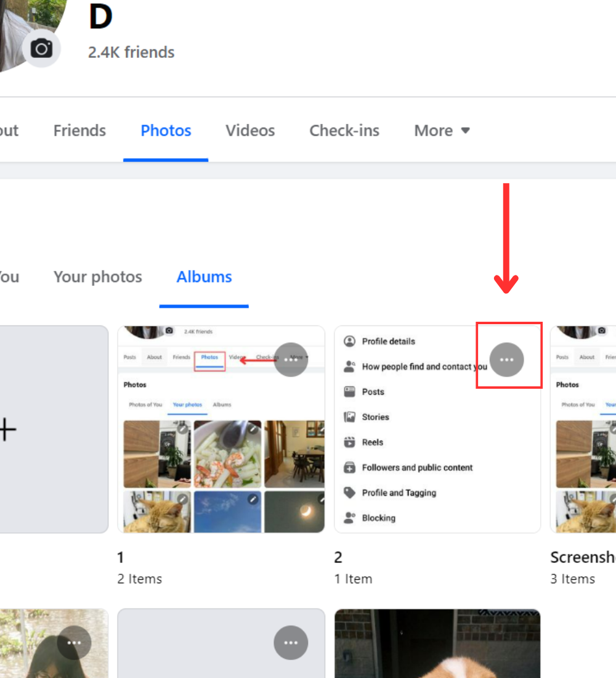Screen dimensions: 616x678
Task: Click the plus icon to create album
Action: [7, 430]
